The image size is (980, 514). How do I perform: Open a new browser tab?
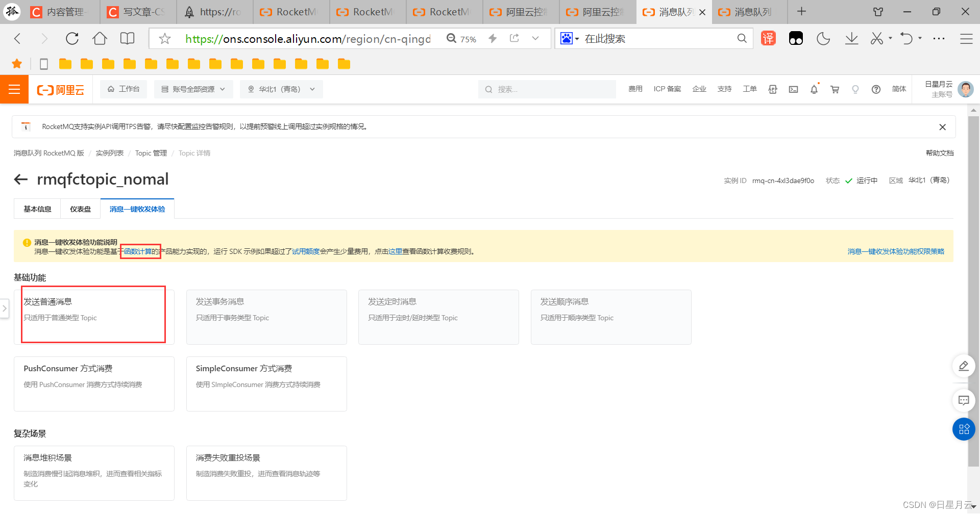click(x=801, y=11)
